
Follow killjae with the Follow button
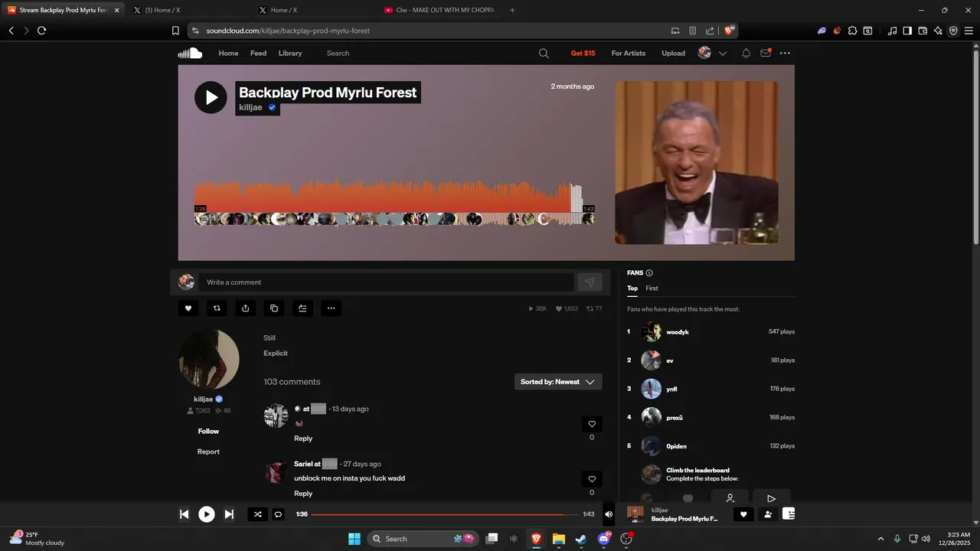point(208,432)
